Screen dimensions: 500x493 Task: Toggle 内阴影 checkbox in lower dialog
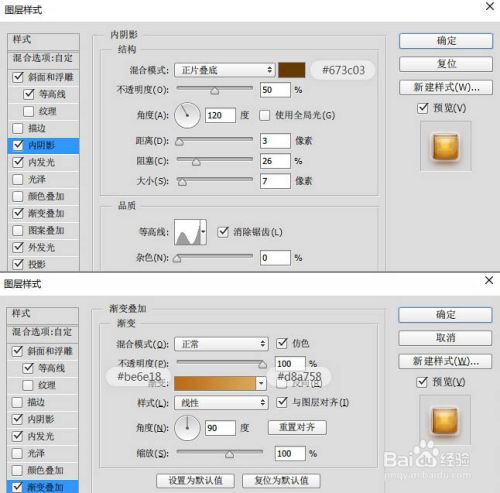point(17,419)
